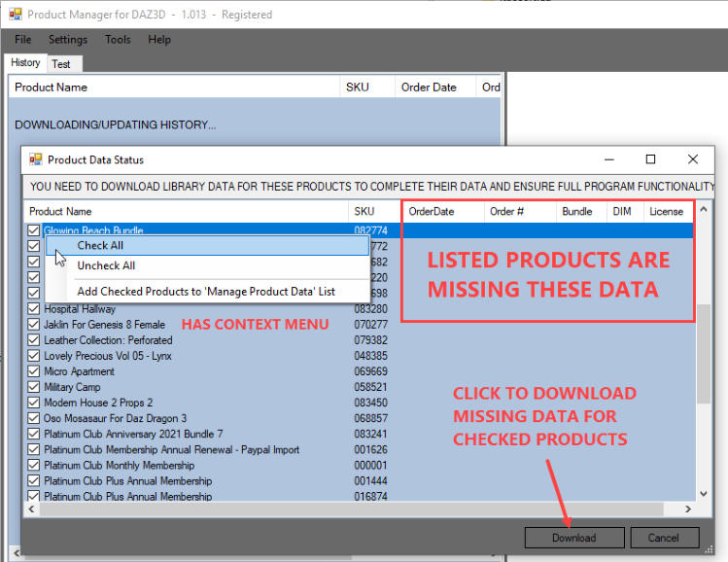Screen dimensions: 728x562
Task: Click the Cancel button
Action: 664,538
